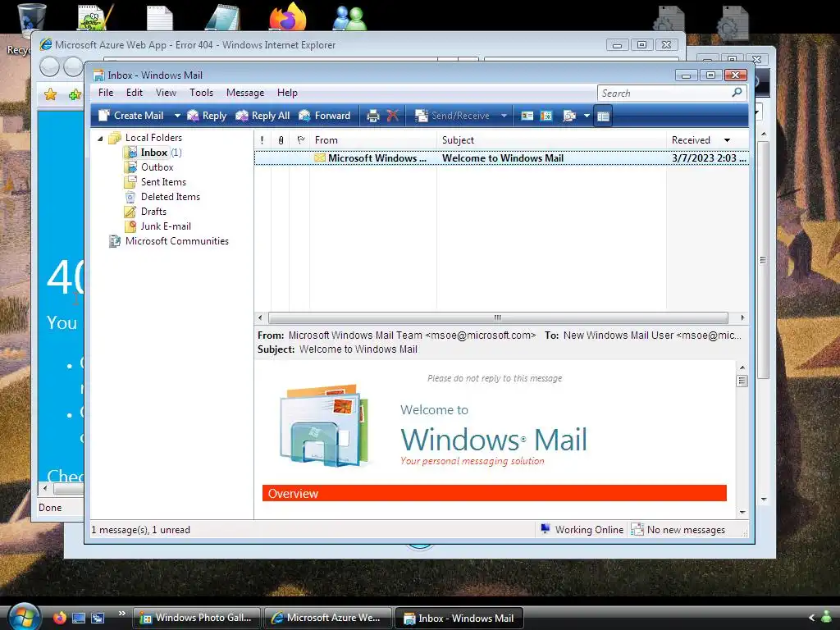This screenshot has height=630, width=840.
Task: Open the Junk E-mail folder
Action: 166,226
